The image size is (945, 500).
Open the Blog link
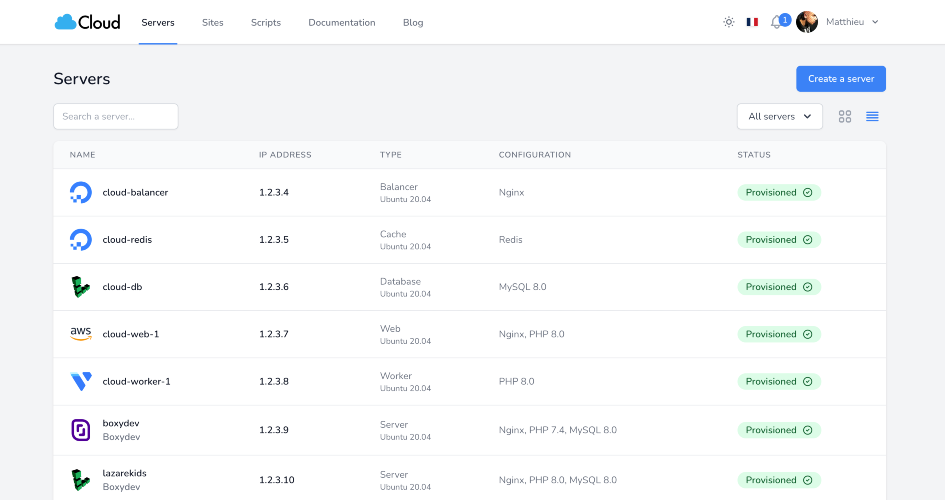coord(413,22)
